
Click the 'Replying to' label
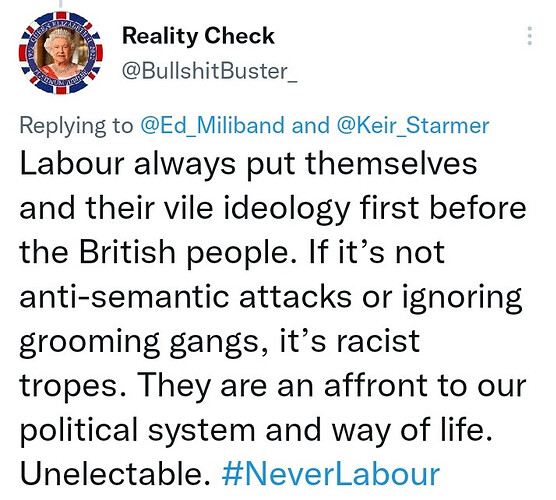click(x=77, y=126)
